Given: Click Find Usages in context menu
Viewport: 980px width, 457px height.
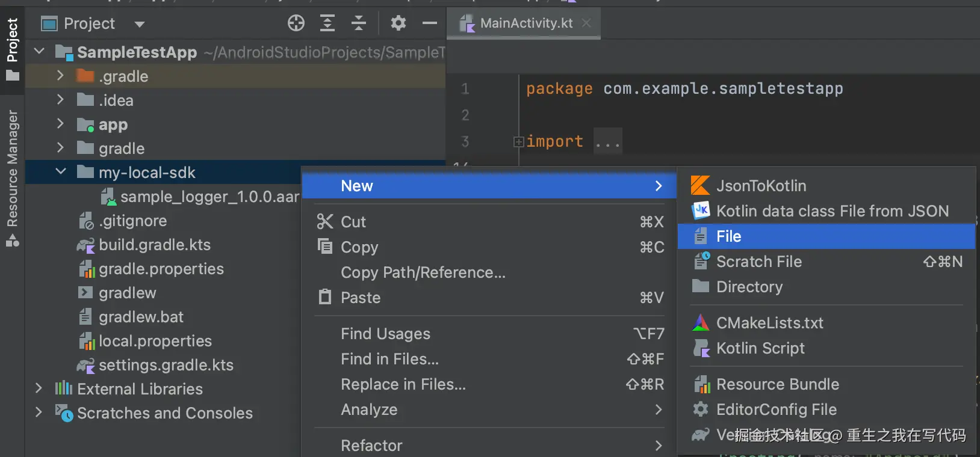Looking at the screenshot, I should 385,334.
